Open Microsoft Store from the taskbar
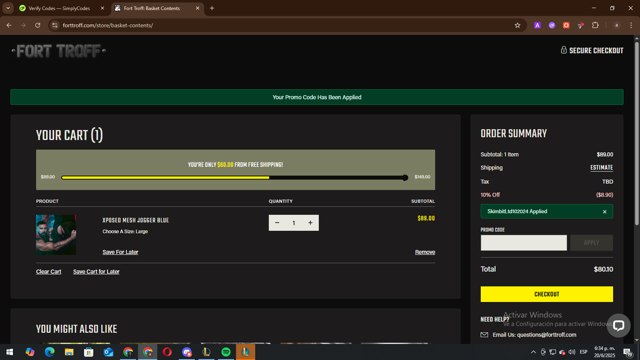640x360 pixels. [89, 352]
